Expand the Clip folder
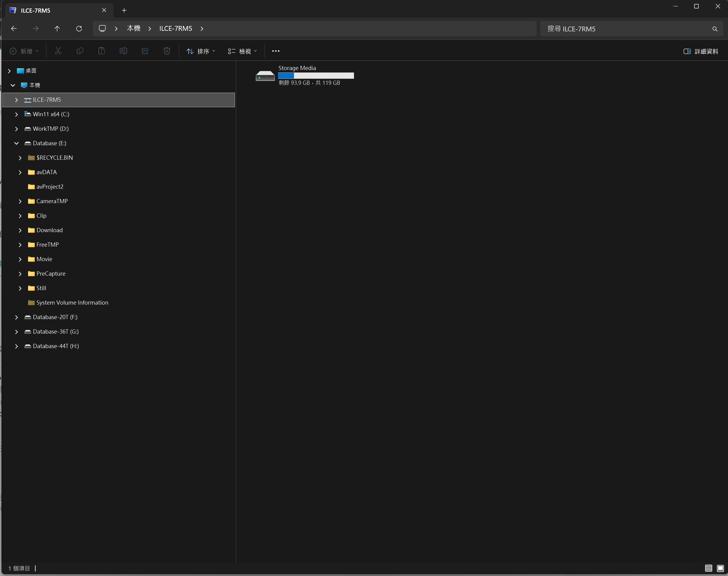This screenshot has height=576, width=728. coord(20,216)
